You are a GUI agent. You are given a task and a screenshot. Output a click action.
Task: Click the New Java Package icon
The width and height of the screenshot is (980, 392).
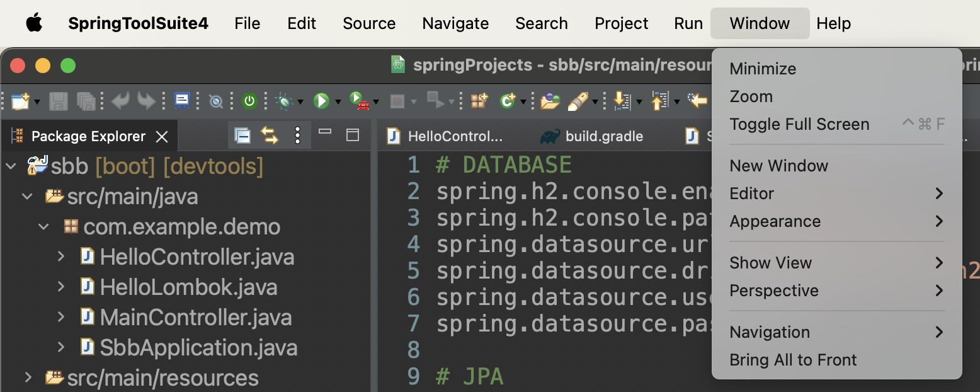pyautogui.click(x=480, y=101)
